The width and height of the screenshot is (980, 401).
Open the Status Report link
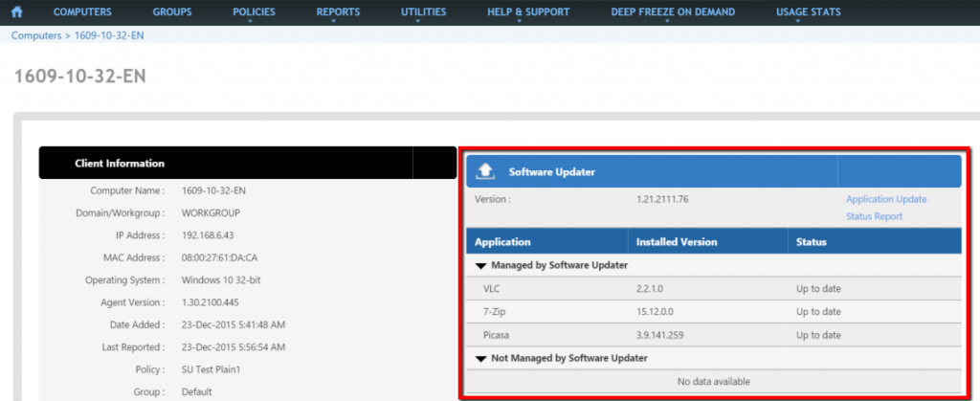coord(875,216)
